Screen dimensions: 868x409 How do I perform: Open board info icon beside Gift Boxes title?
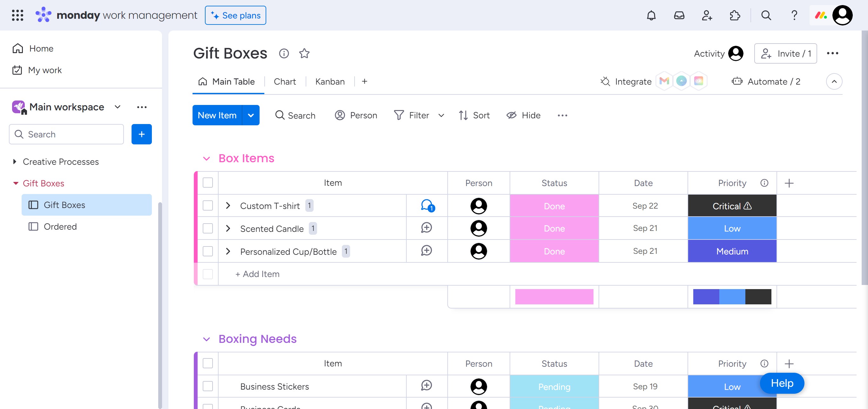click(284, 53)
